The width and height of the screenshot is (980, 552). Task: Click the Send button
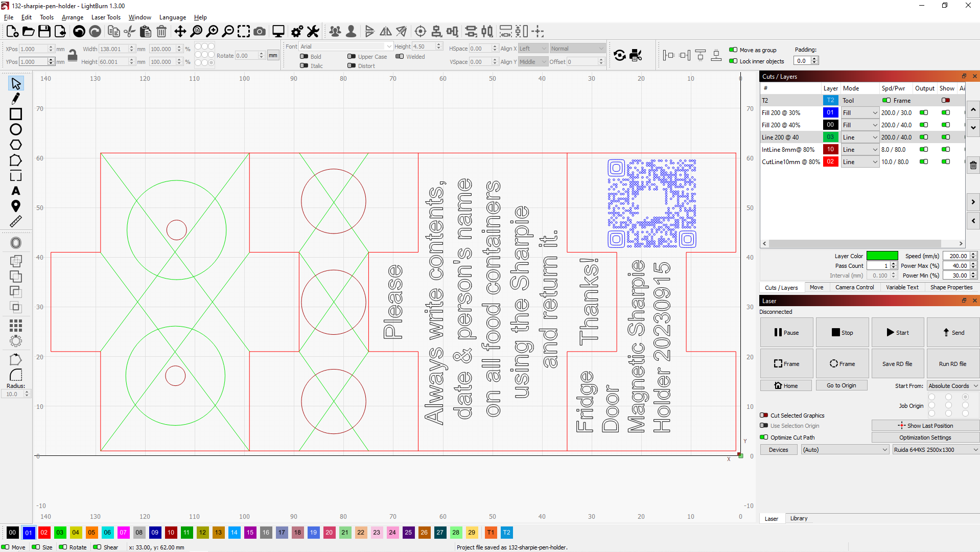pos(952,332)
